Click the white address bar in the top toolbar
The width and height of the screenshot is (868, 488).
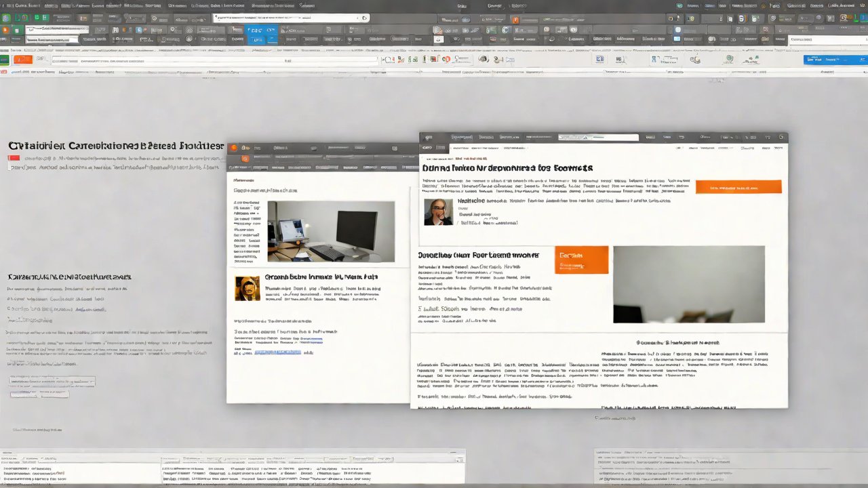(x=290, y=18)
